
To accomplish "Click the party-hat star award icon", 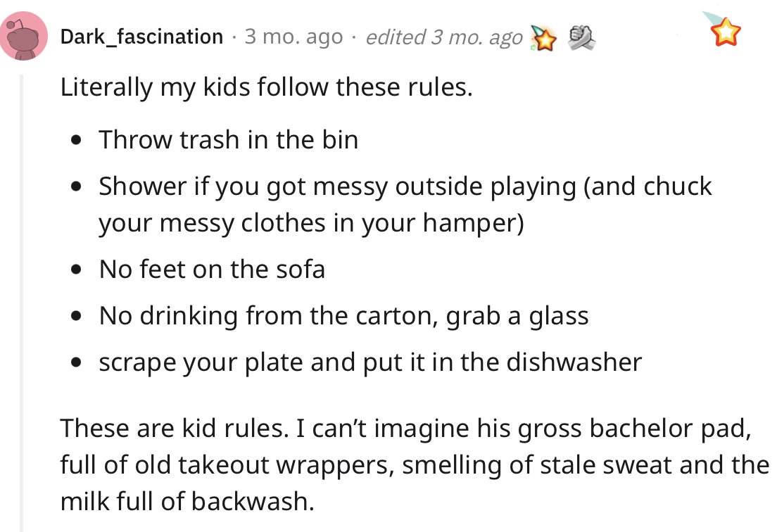I will (543, 37).
